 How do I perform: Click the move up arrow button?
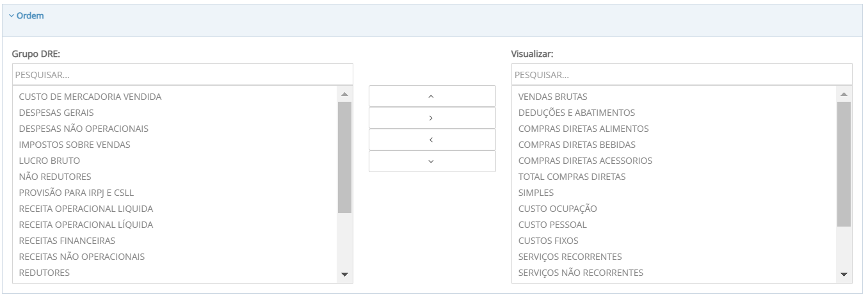pyautogui.click(x=432, y=96)
